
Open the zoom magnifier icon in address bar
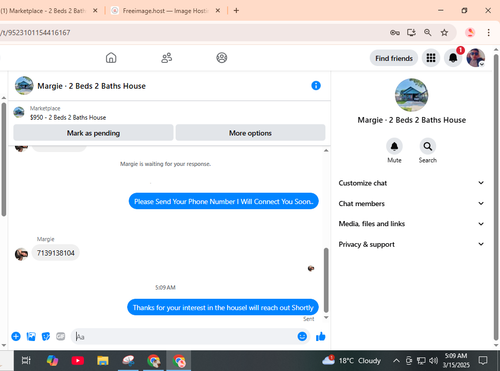428,33
